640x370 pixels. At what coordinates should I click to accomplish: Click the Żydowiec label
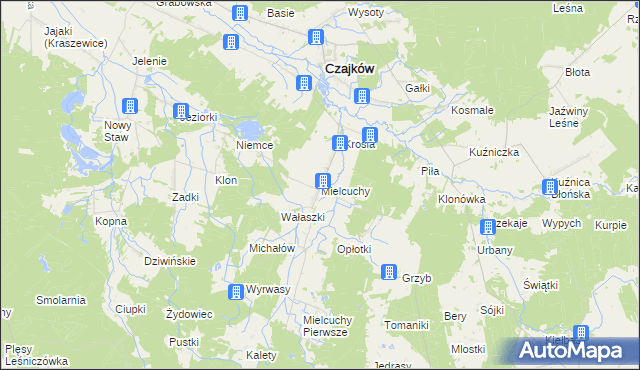pos(189,314)
